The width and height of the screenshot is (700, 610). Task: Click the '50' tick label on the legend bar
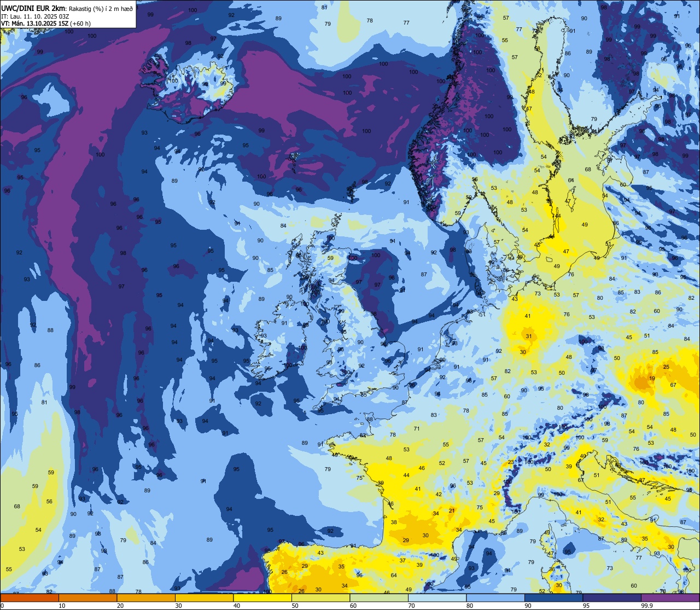click(x=295, y=606)
